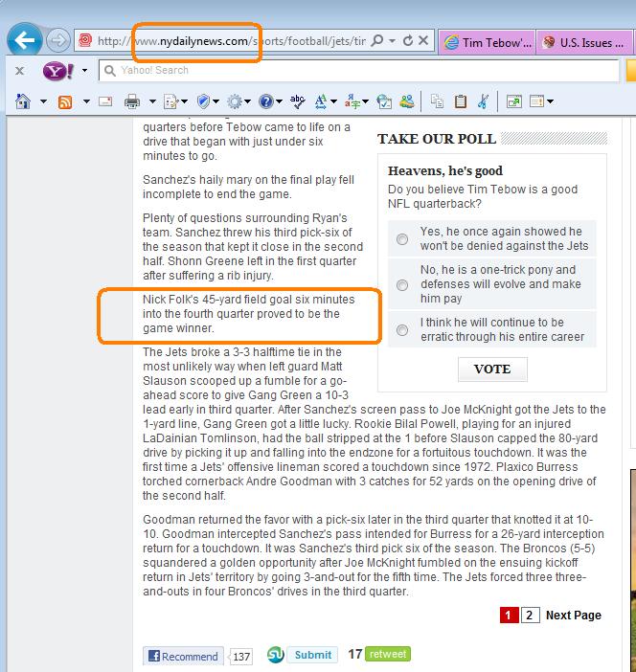This screenshot has width=636, height=672.
Task: Open the Safety shield icon
Action: [x=203, y=101]
